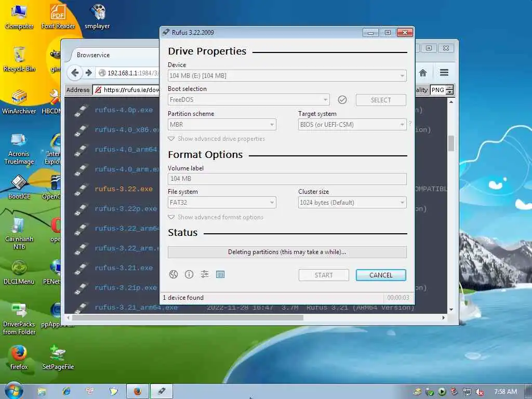The height and width of the screenshot is (399, 532).
Task: Click the muted volume tray icon
Action: pos(480,392)
